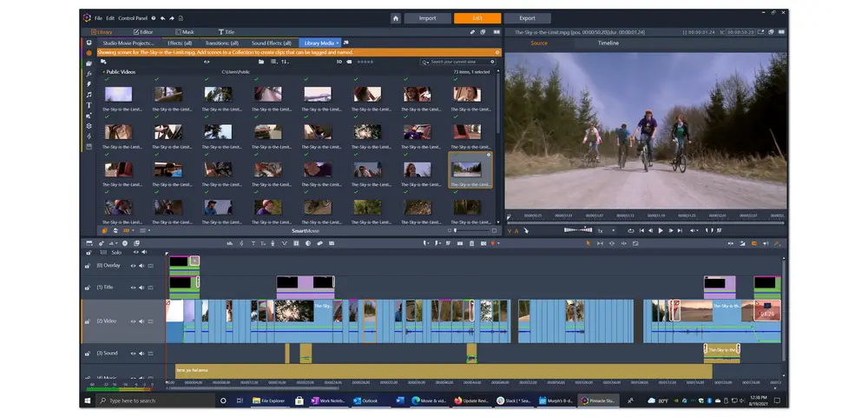Toggle loop playback in the player
868x417 pixels.
point(631,230)
